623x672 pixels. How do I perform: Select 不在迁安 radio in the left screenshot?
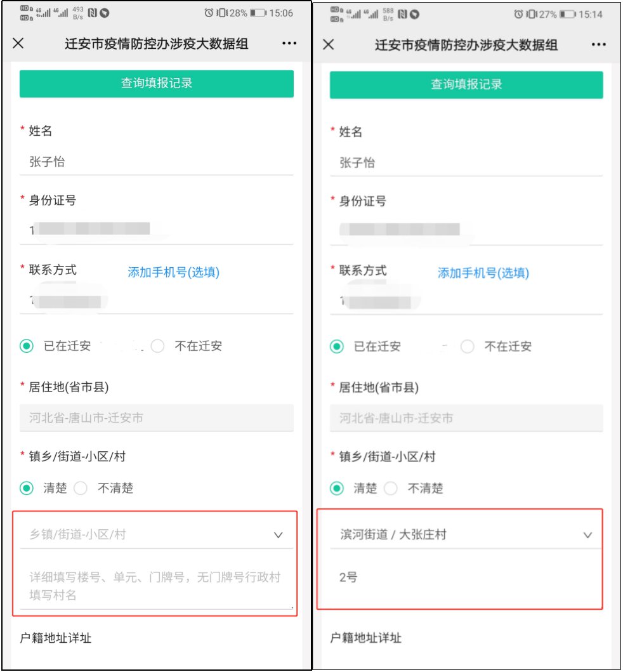click(x=158, y=346)
